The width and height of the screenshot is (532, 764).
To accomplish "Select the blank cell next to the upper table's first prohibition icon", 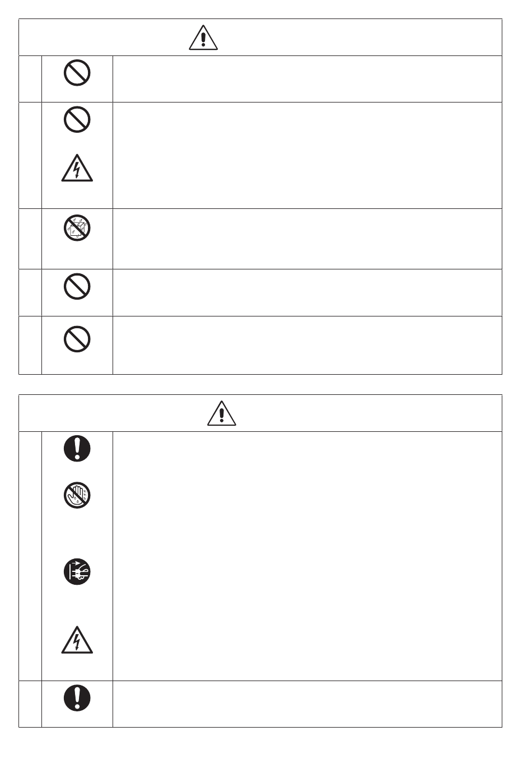I will point(307,79).
